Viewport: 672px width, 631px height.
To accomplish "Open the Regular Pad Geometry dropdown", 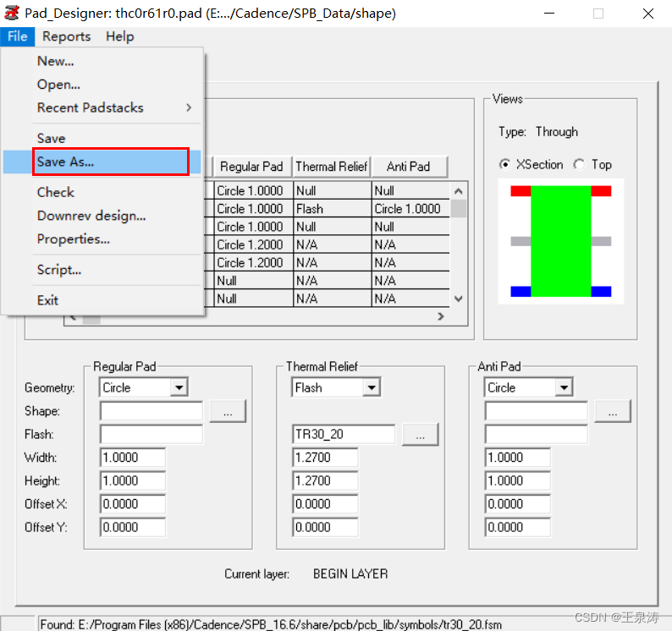I will tap(178, 388).
